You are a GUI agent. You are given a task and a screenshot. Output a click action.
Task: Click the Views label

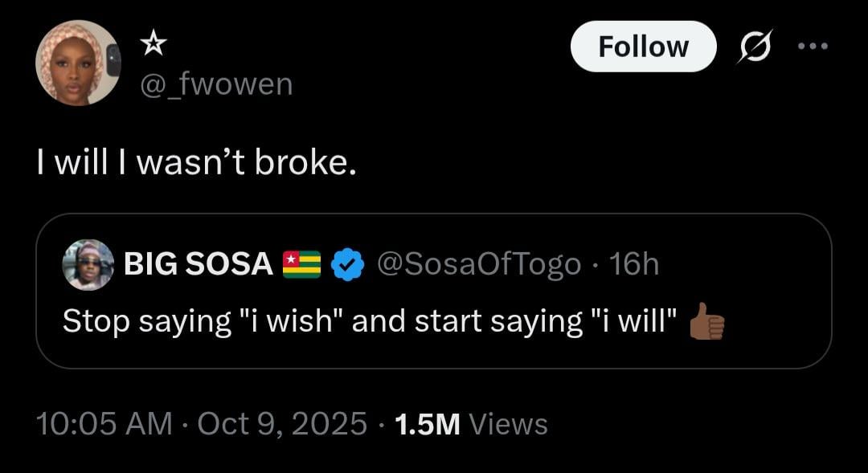point(507,423)
